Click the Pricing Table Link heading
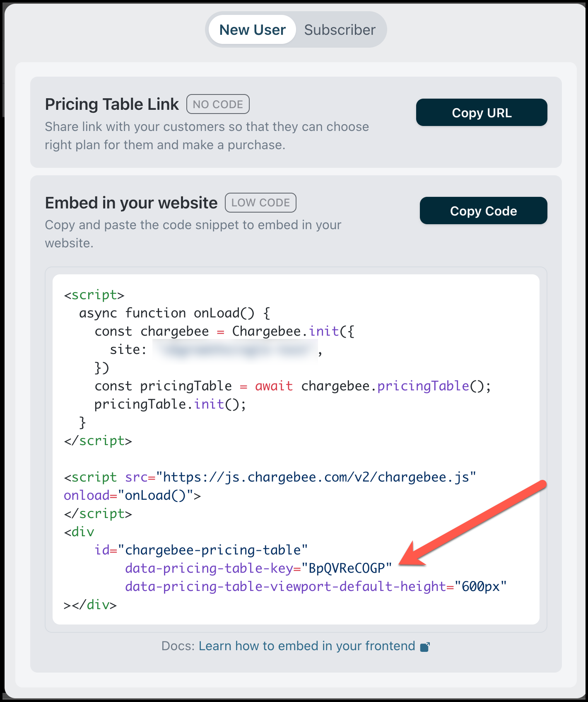 111,104
